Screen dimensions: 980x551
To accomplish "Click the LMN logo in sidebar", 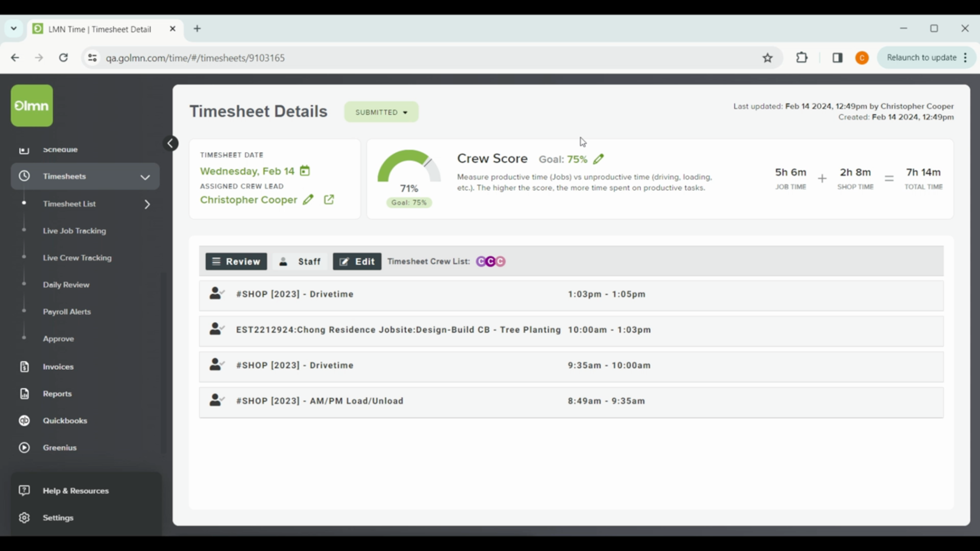I will point(32,106).
